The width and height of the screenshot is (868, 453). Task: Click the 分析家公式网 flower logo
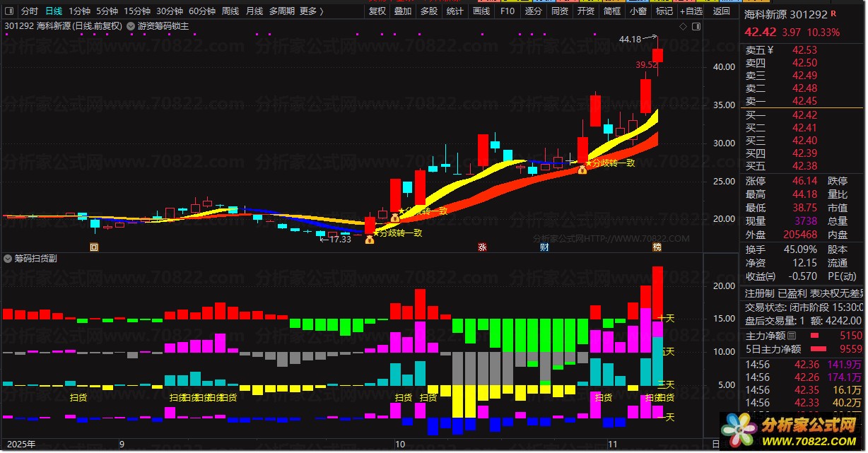(739, 430)
